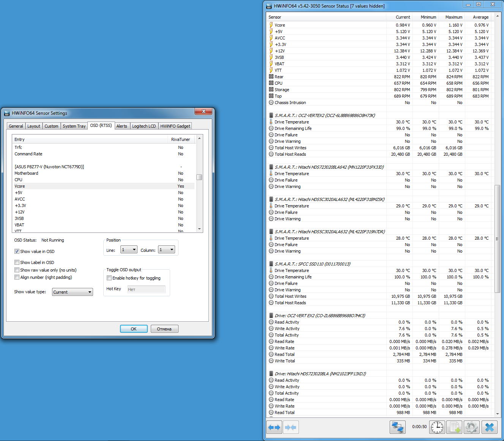Open the System Tray tab
The height and width of the screenshot is (441, 504).
(x=74, y=126)
